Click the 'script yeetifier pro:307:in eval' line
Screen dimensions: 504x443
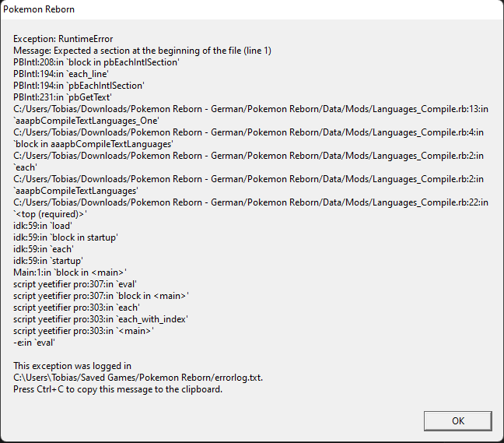pos(75,284)
